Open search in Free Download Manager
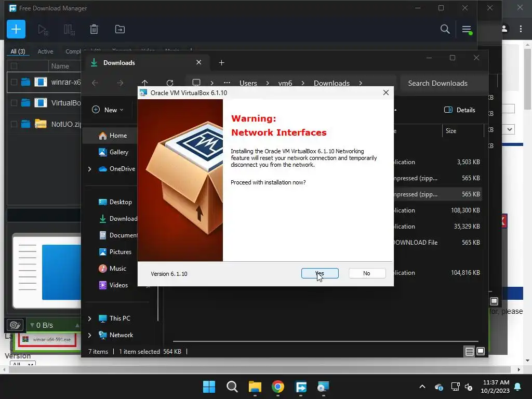Viewport: 532px width, 399px height. 445,29
